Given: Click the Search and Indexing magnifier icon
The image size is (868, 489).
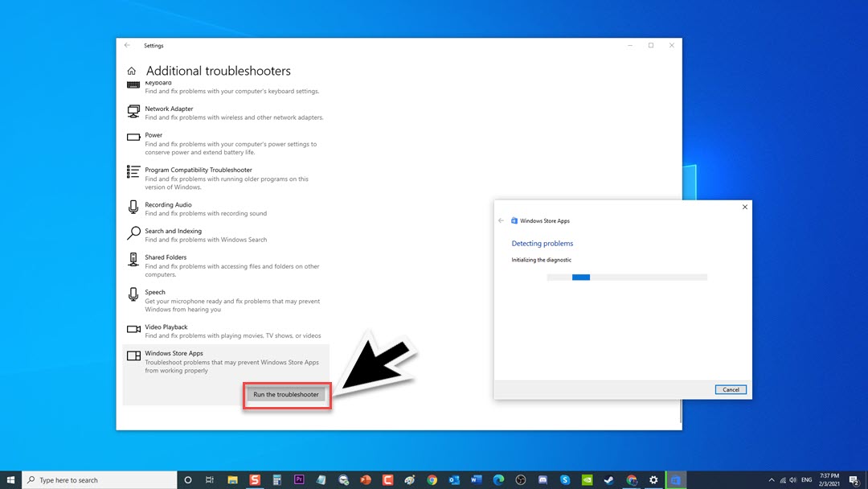Looking at the screenshot, I should [x=133, y=233].
